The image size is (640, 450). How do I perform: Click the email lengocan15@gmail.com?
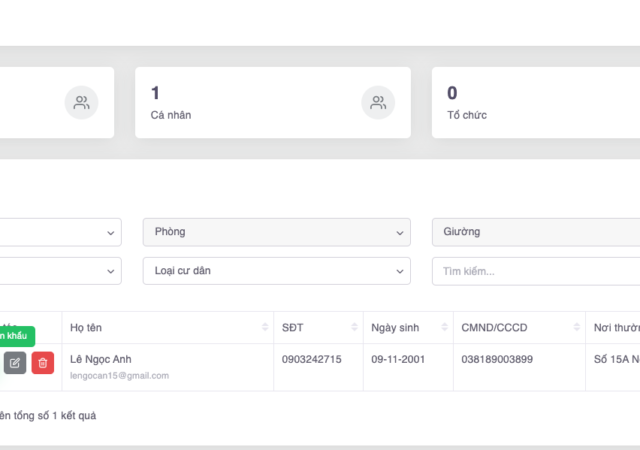click(119, 376)
